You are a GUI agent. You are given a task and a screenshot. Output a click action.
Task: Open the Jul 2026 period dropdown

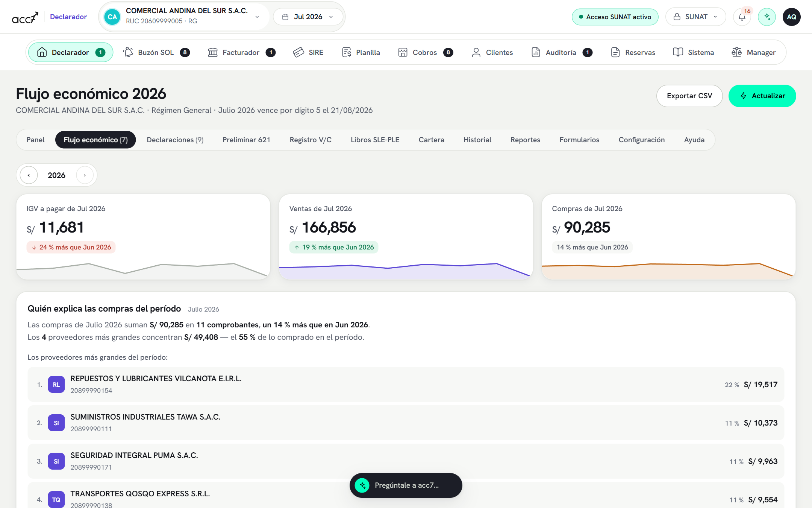coord(308,17)
